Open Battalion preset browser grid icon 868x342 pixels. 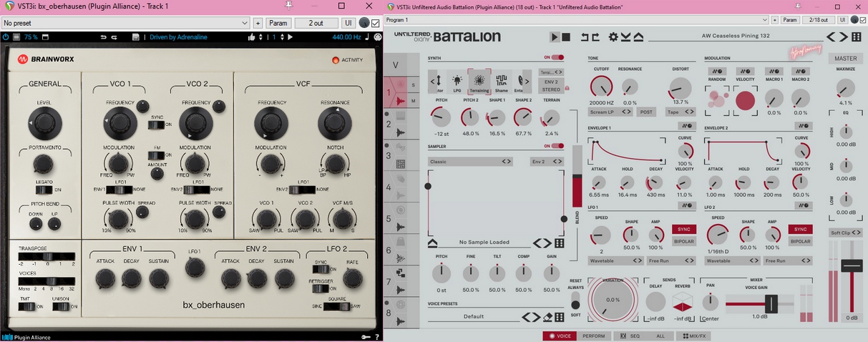coord(856,36)
